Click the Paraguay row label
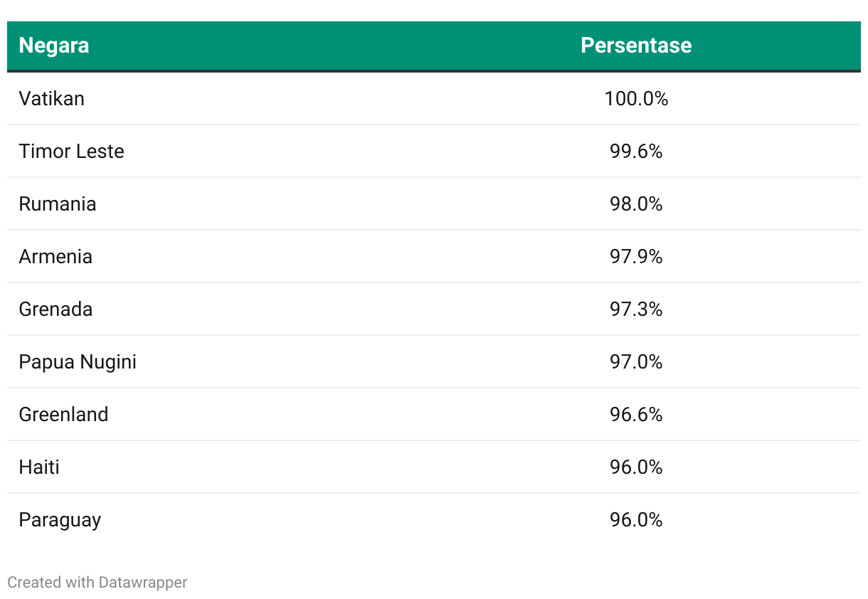This screenshot has width=868, height=599. (x=60, y=519)
